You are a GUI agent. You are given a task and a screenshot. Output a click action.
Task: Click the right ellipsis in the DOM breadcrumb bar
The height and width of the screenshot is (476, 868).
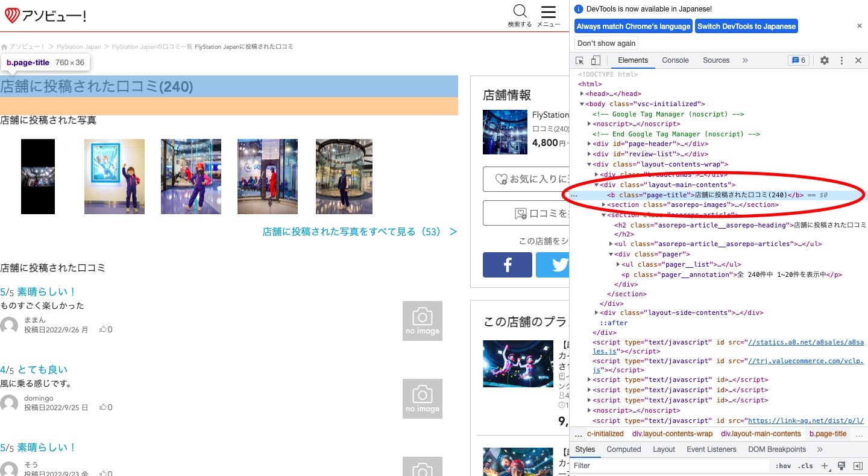pyautogui.click(x=859, y=434)
